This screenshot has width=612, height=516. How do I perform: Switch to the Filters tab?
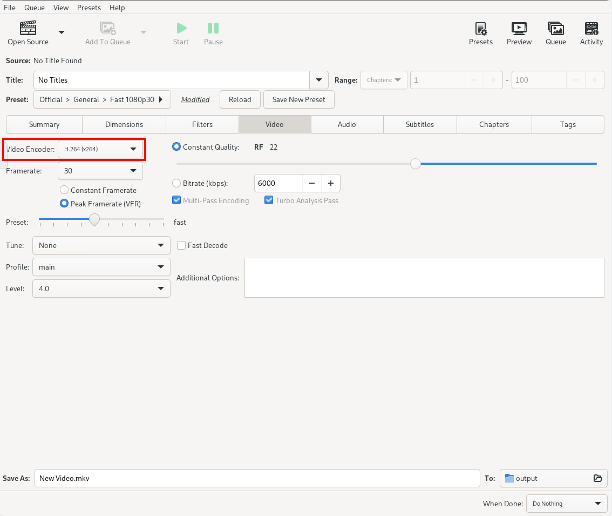[202, 125]
